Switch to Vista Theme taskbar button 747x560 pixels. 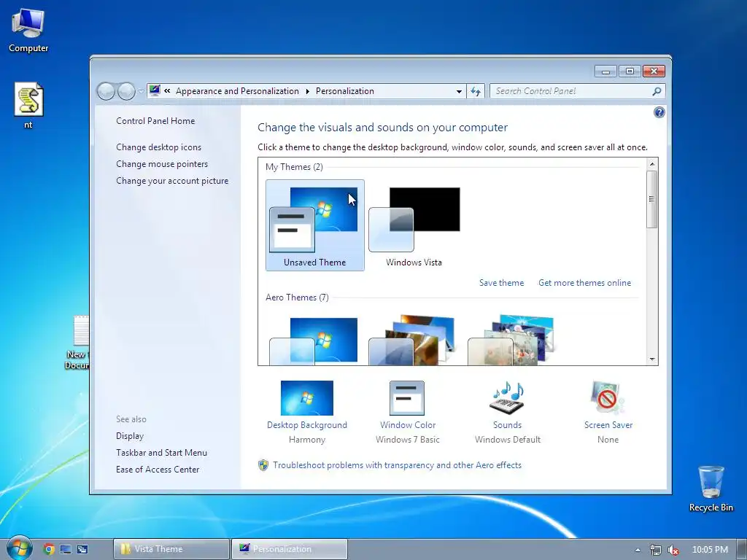(171, 549)
